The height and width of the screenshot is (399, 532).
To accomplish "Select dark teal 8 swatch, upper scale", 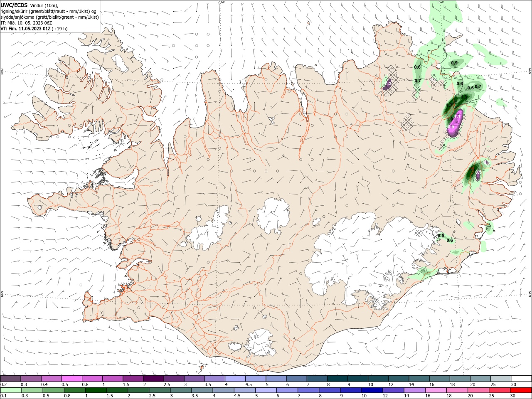I will point(337,379).
